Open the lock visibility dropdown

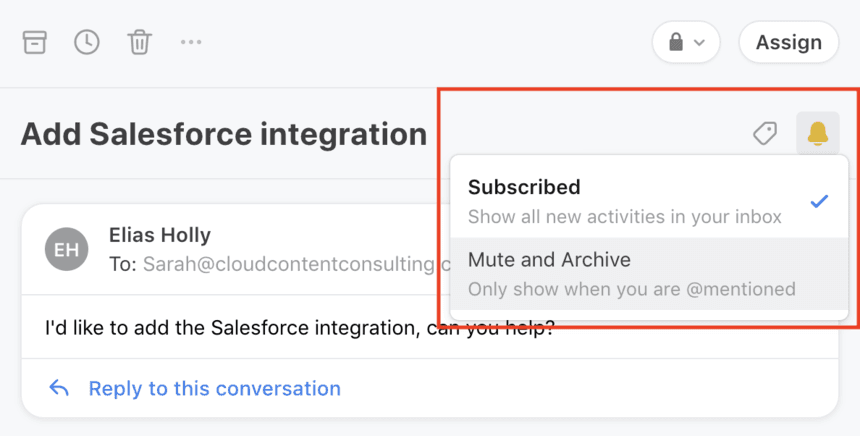pyautogui.click(x=686, y=42)
